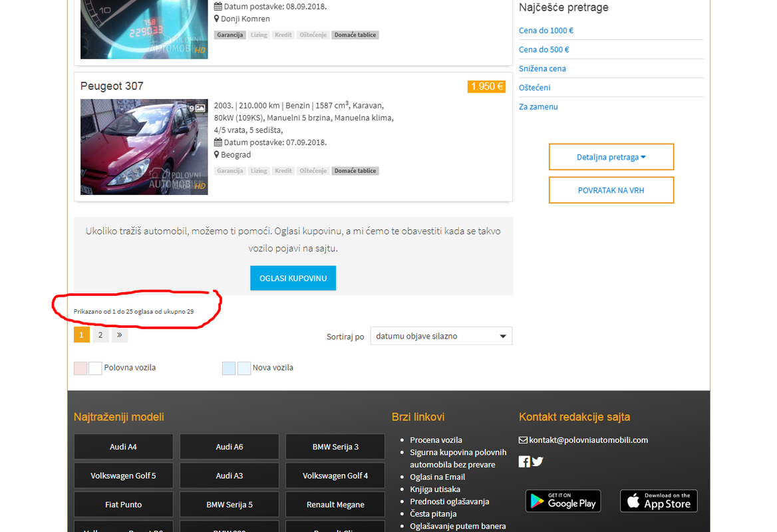Click calendar icon beside 07.09.2018 date
The image size is (777, 532).
(218, 143)
